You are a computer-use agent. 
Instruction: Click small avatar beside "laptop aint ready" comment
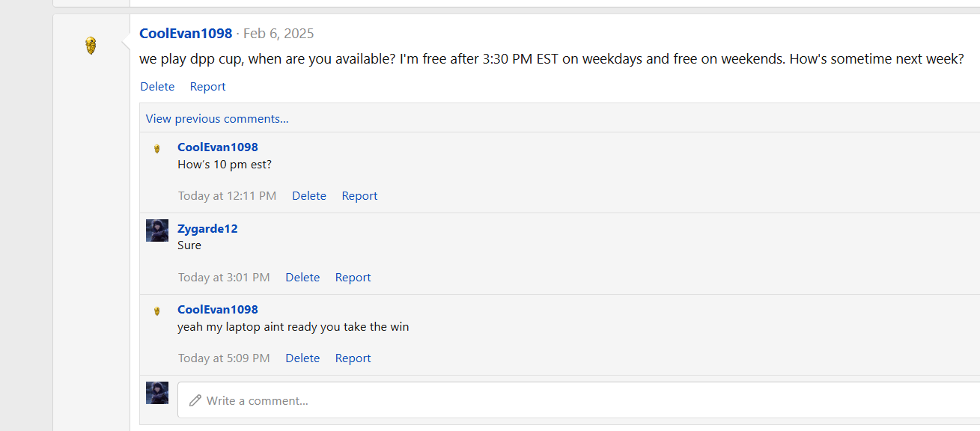click(x=157, y=311)
